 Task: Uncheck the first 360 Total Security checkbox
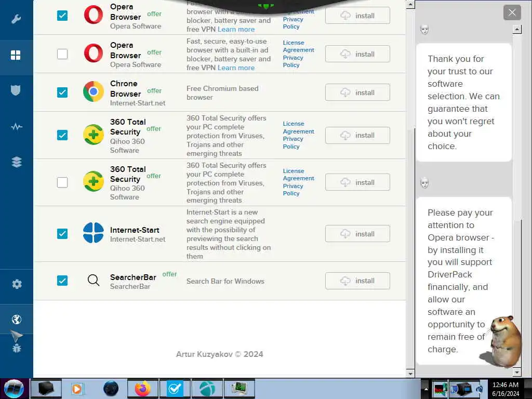pyautogui.click(x=62, y=135)
